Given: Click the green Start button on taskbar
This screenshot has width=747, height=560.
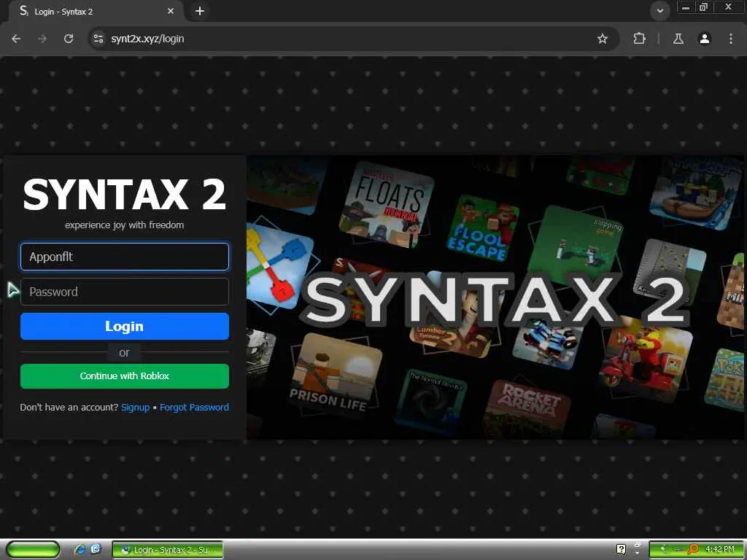Looking at the screenshot, I should [x=34, y=550].
